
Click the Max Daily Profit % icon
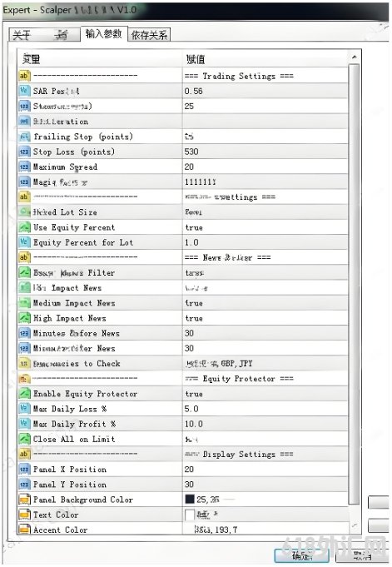click(24, 424)
